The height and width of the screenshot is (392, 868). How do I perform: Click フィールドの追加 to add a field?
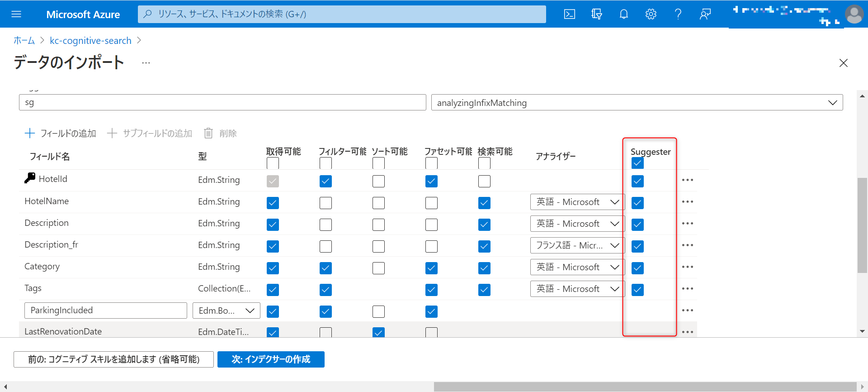tap(60, 133)
